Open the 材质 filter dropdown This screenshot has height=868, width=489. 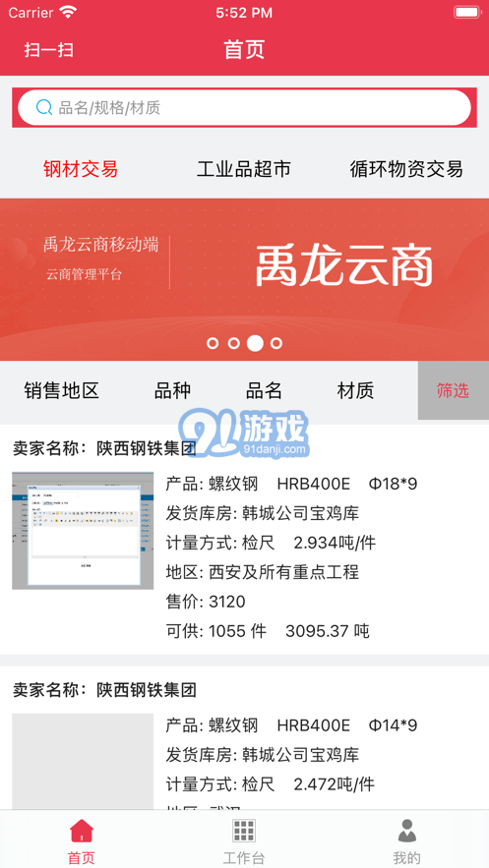tap(355, 391)
